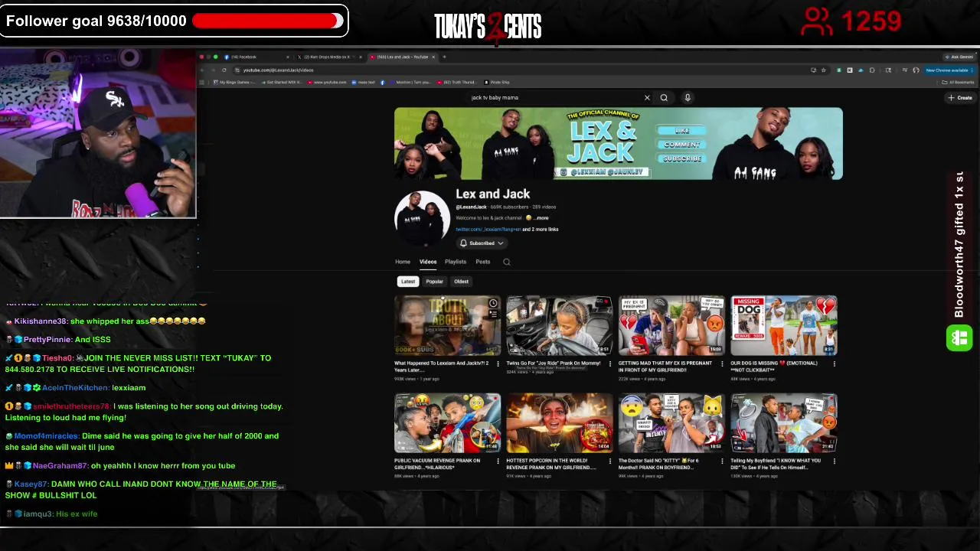The height and width of the screenshot is (551, 980).
Task: Open 'My Bingo Games' bookmark
Action: pyautogui.click(x=234, y=82)
